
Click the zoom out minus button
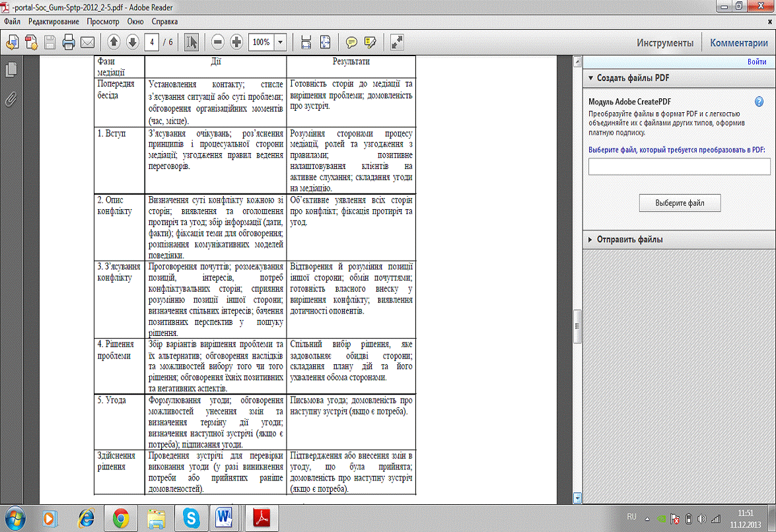tap(218, 42)
